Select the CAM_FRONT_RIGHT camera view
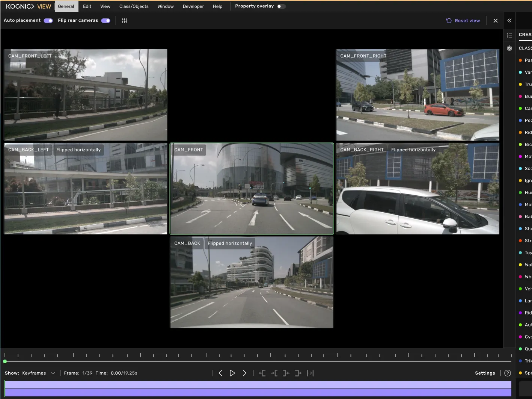Image resolution: width=532 pixels, height=399 pixels. point(417,95)
